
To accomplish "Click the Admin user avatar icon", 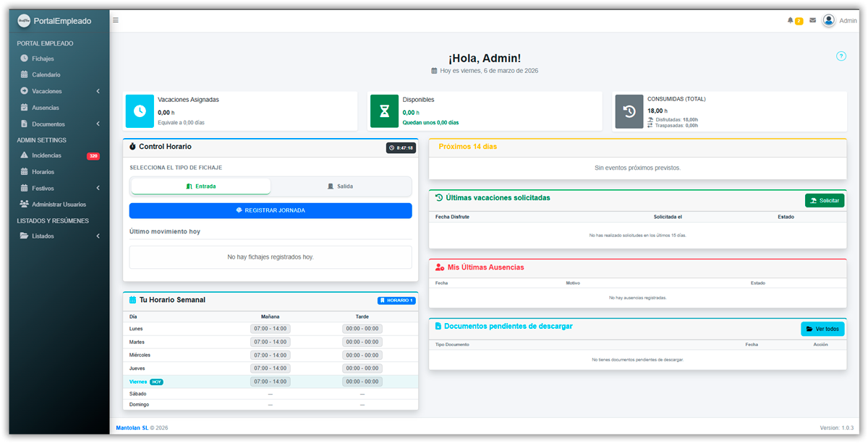I will [829, 20].
